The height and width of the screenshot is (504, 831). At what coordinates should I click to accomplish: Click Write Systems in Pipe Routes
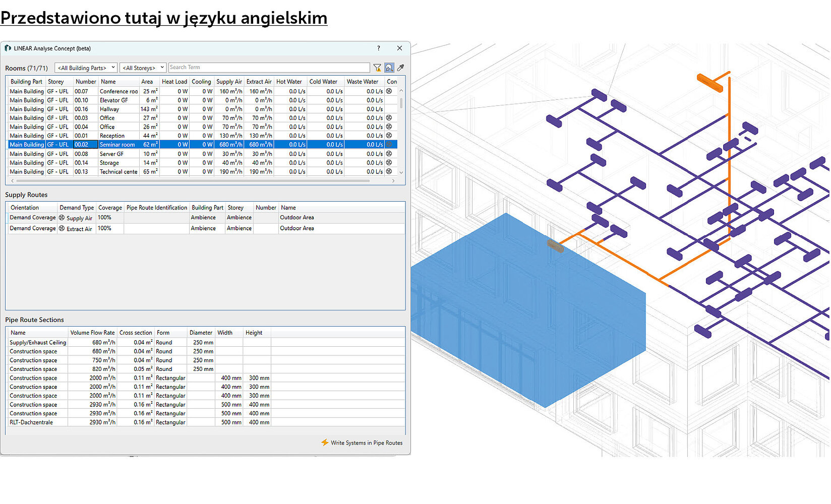tap(367, 443)
